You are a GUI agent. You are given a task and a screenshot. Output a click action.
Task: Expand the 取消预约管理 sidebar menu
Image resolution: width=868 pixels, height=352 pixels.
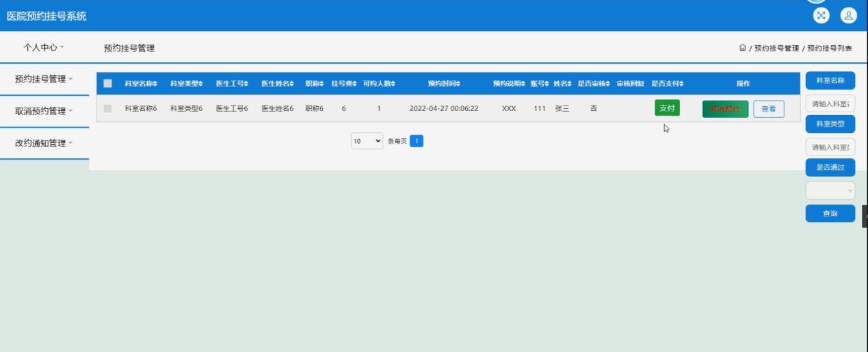pos(44,111)
